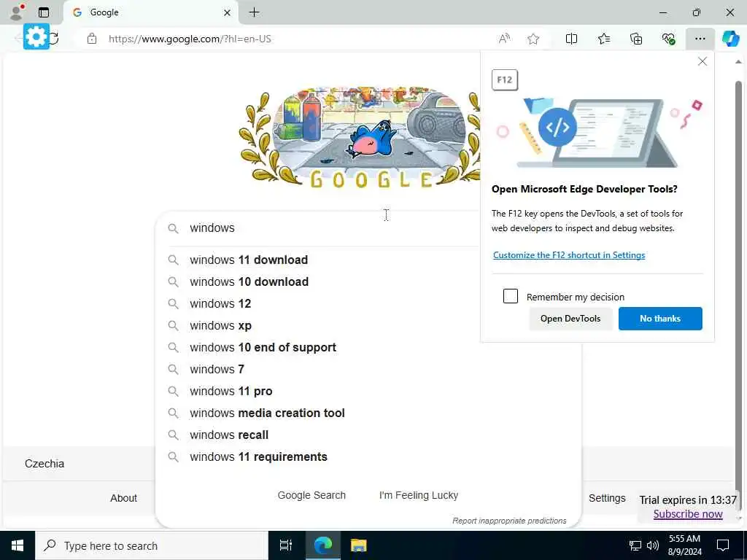
Task: Open Task View on the taskbar
Action: [x=286, y=545]
